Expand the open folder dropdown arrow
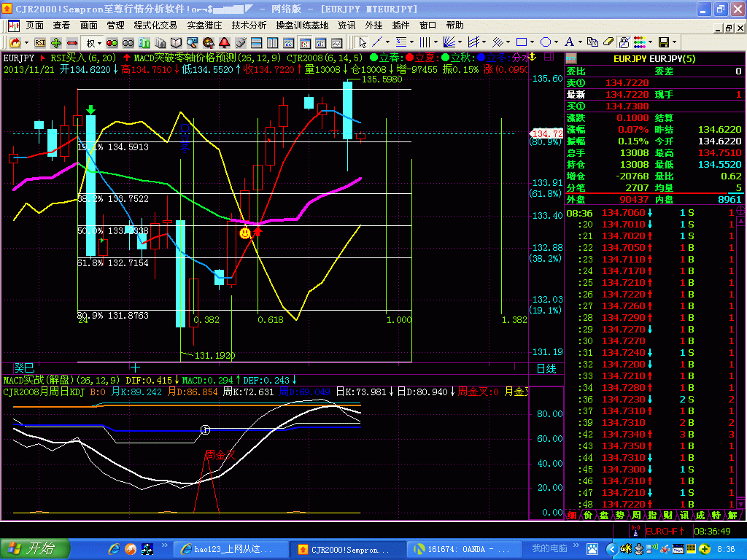Image resolution: width=747 pixels, height=560 pixels. click(x=26, y=43)
